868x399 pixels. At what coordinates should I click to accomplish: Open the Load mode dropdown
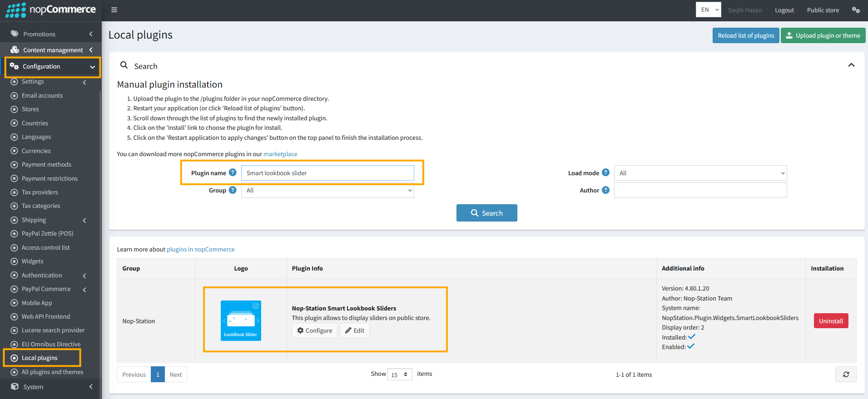700,173
